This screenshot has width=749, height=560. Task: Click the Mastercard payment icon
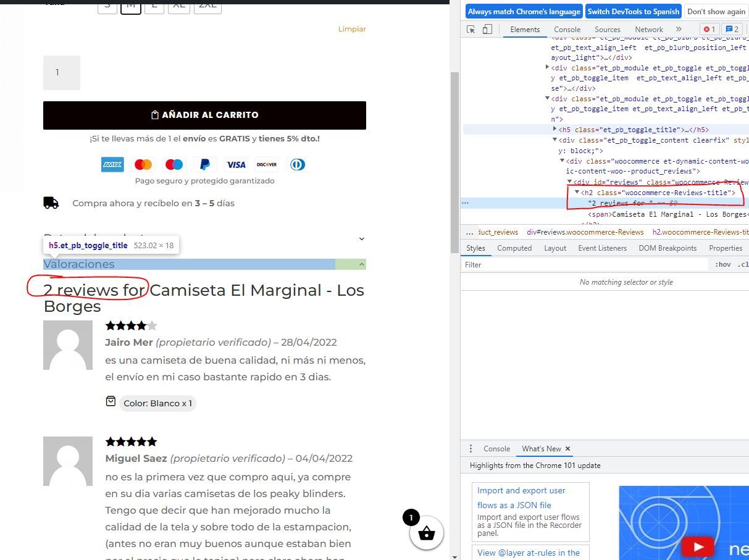pos(143,164)
